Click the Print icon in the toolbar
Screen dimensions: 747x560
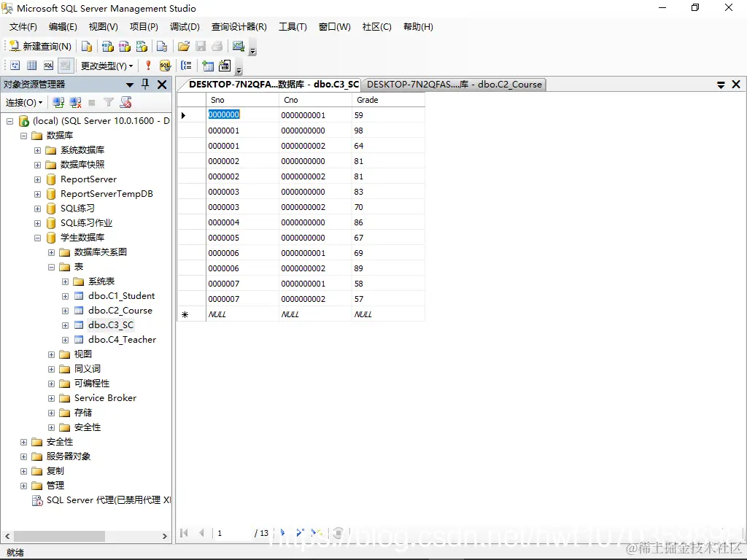coord(217,46)
